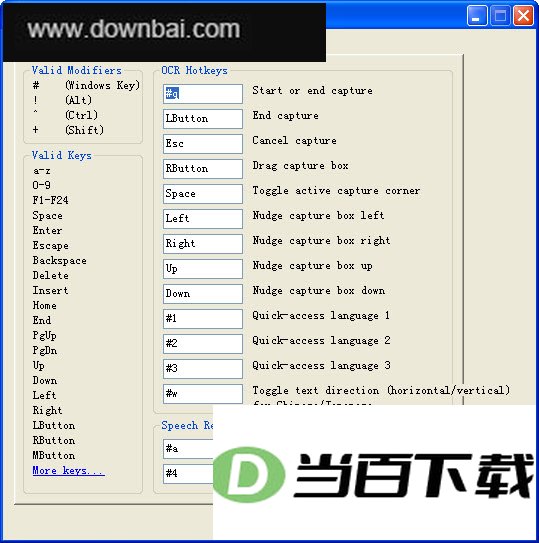The image size is (539, 543).
Task: Click the 'Quick-access language 1' hotkey field
Action: [x=203, y=319]
